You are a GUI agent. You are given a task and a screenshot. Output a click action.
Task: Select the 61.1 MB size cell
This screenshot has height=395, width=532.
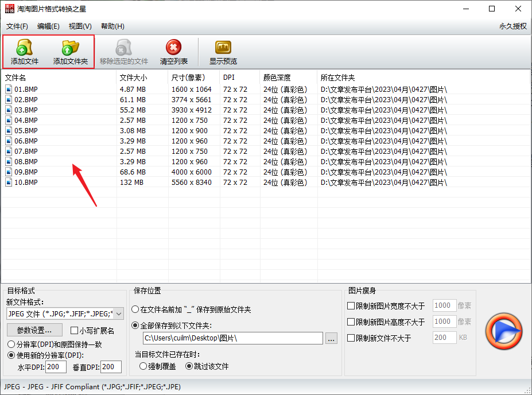[x=133, y=100]
